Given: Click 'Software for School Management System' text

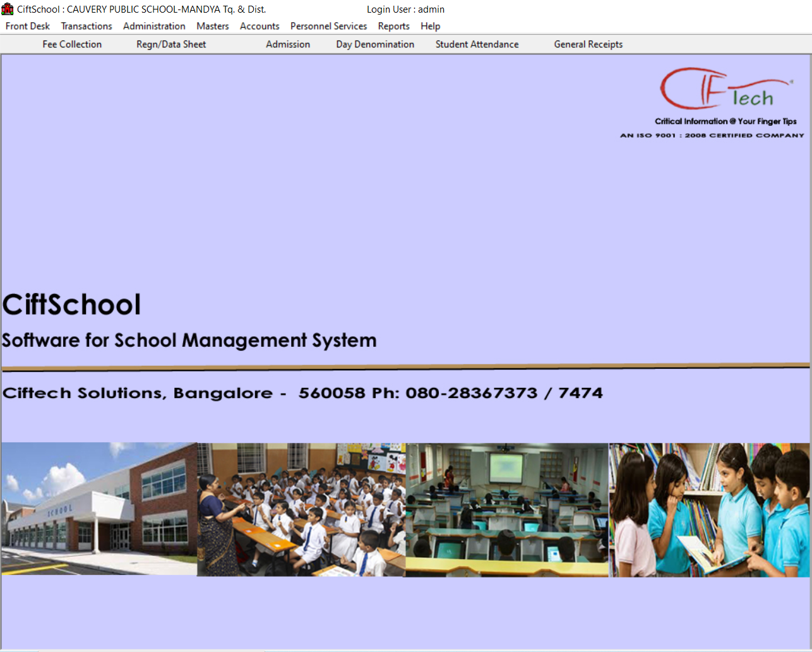Looking at the screenshot, I should click(189, 341).
